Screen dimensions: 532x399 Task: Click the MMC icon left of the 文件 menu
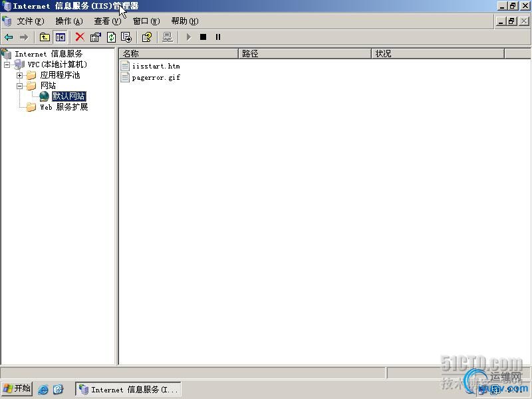[x=7, y=21]
